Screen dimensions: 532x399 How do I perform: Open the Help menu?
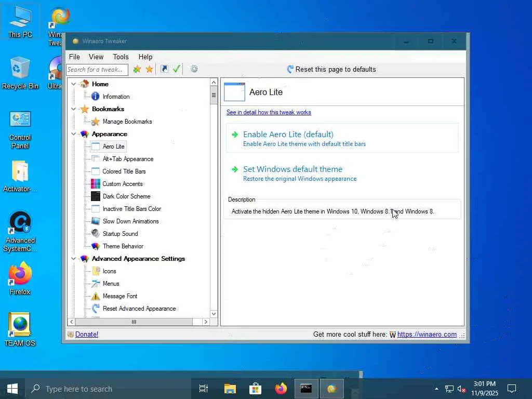[x=145, y=57]
